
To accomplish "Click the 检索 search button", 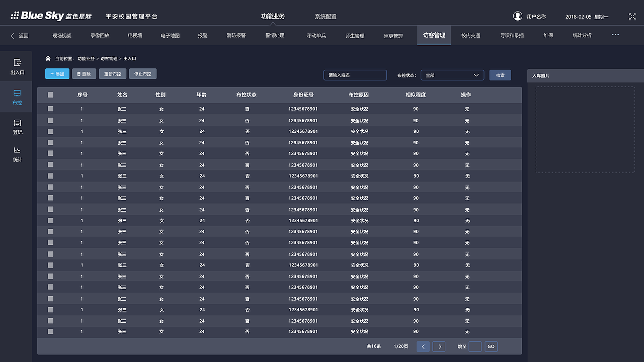I will (x=500, y=75).
